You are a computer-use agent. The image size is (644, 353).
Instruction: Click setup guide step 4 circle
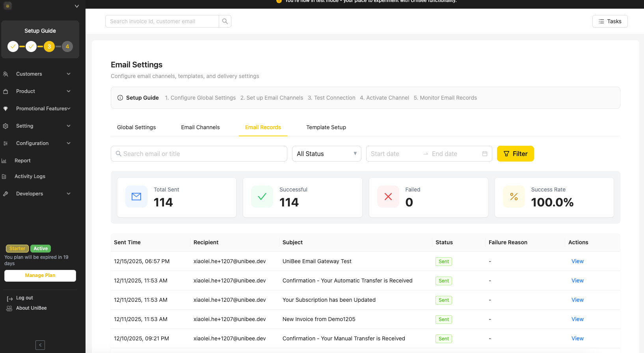67,46
